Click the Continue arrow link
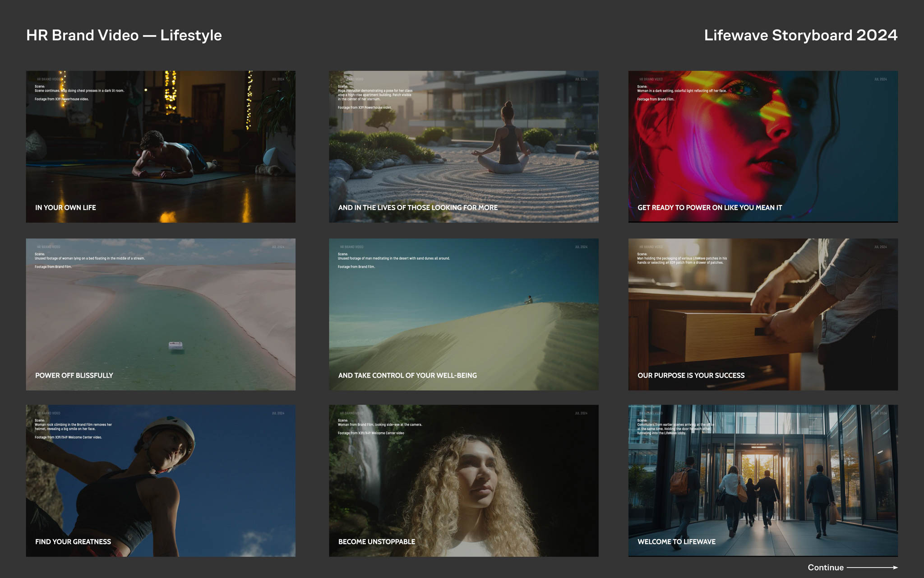 tap(826, 568)
